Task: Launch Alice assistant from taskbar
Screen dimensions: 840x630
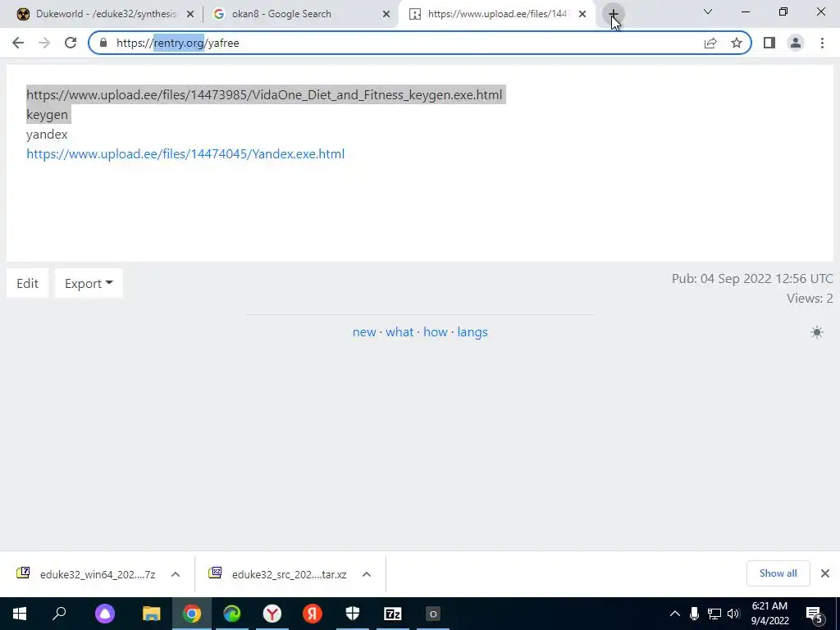Action: pos(105,614)
